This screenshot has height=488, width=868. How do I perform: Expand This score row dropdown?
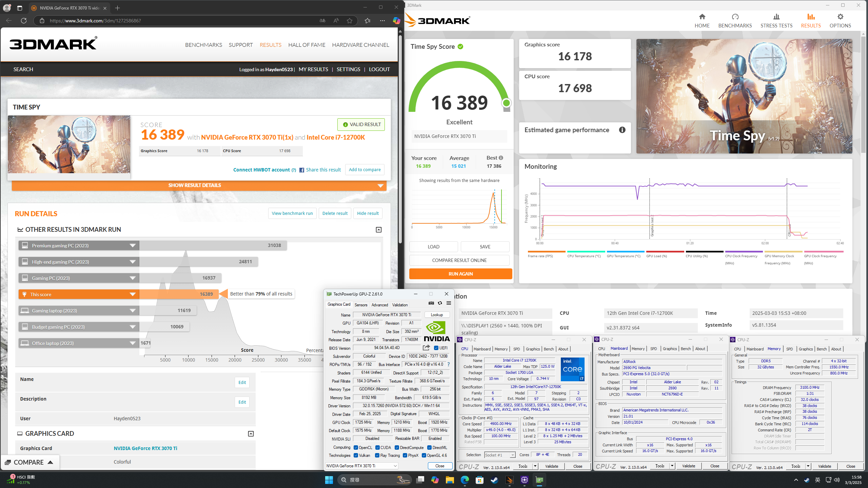[x=133, y=294]
